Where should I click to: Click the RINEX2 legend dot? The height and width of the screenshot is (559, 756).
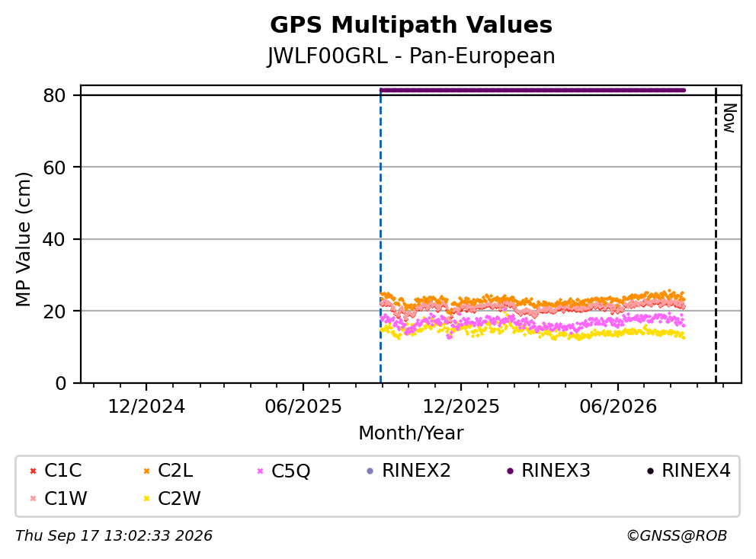pos(370,471)
